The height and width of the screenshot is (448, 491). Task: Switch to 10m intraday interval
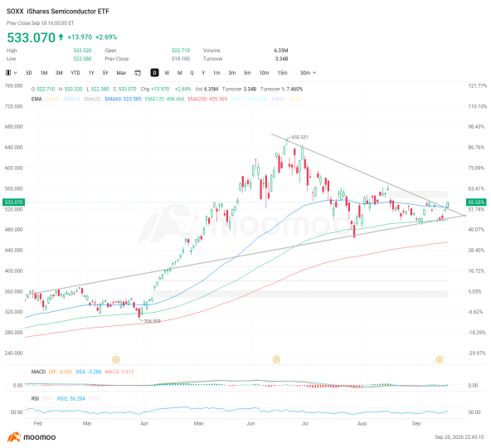coord(264,73)
